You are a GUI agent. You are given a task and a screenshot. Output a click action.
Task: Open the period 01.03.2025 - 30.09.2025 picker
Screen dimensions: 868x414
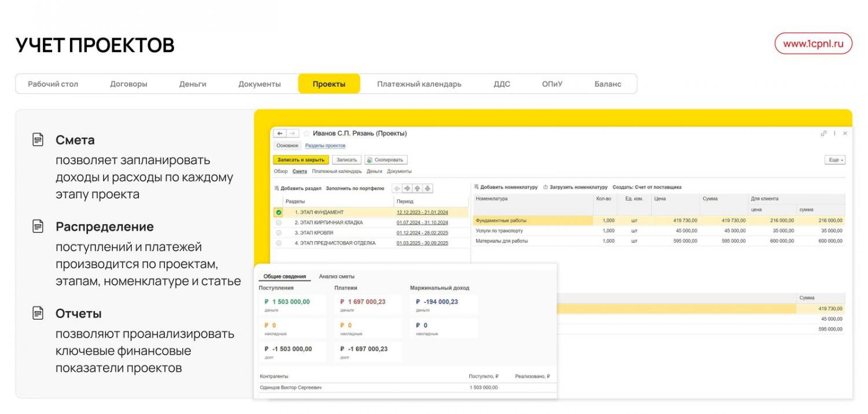tap(422, 243)
